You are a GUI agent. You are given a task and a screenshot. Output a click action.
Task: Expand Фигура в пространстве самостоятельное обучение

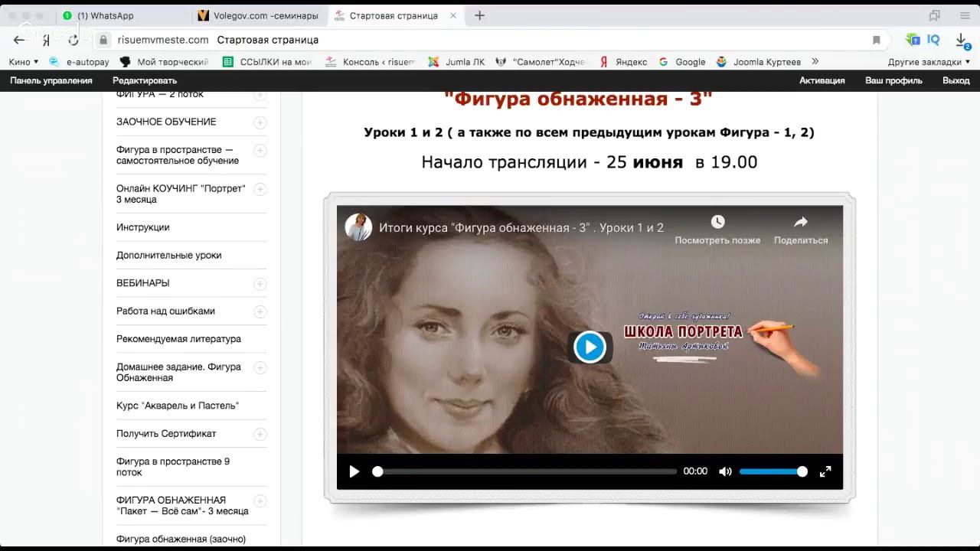click(x=260, y=150)
